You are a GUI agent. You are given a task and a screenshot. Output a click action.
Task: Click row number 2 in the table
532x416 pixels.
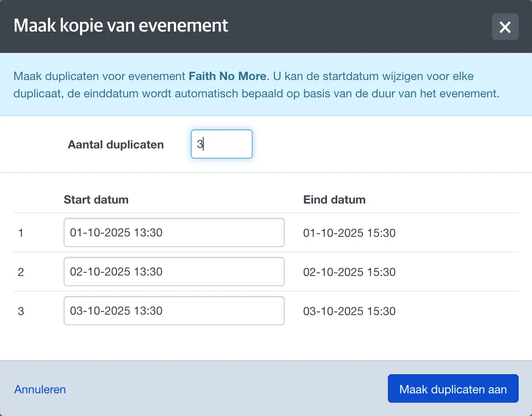pos(21,272)
